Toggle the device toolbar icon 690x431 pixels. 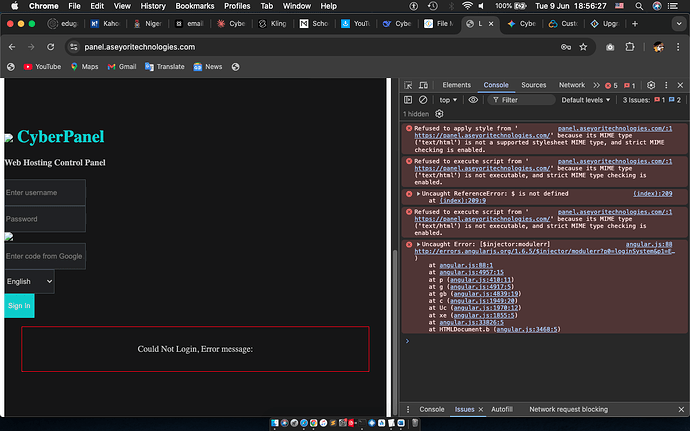423,85
